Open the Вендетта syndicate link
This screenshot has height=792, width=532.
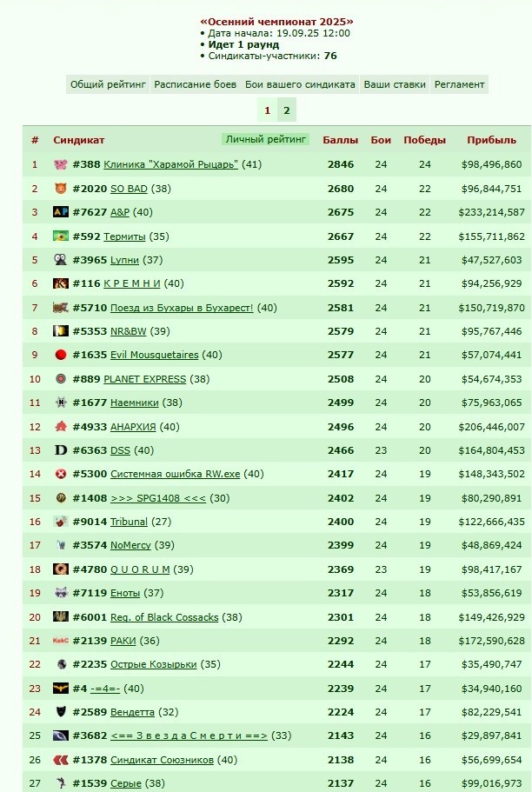[x=132, y=712]
